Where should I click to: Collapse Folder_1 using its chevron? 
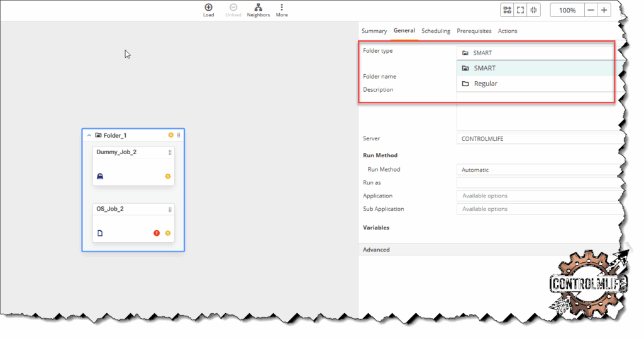[x=89, y=135]
